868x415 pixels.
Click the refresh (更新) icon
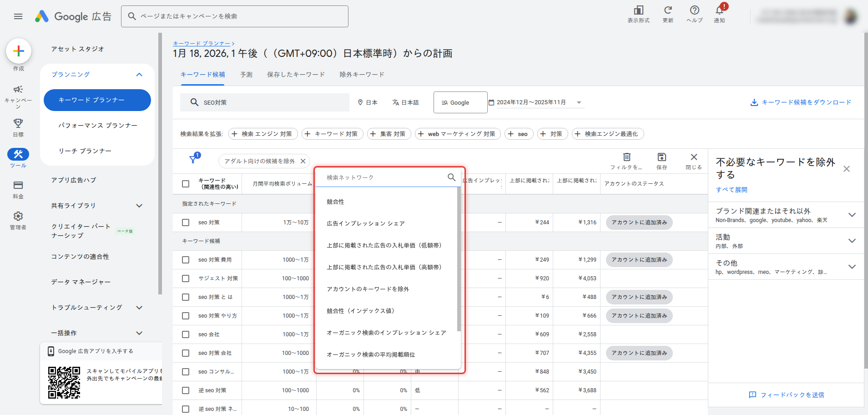(667, 11)
